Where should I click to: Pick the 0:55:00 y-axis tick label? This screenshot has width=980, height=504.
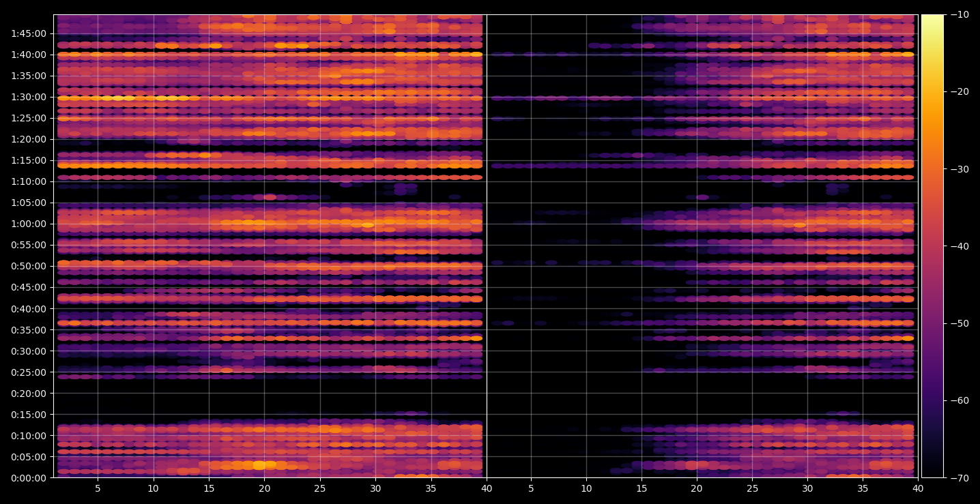[x=28, y=245]
